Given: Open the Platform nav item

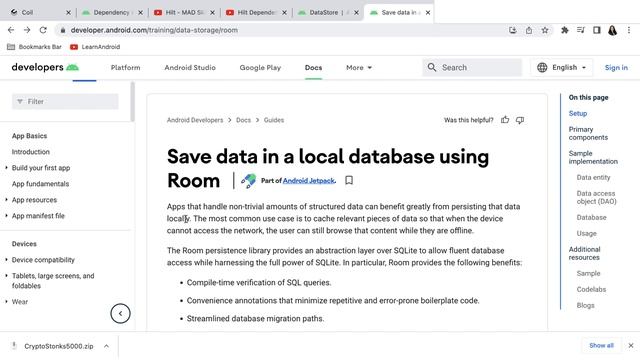Looking at the screenshot, I should pyautogui.click(x=125, y=68).
